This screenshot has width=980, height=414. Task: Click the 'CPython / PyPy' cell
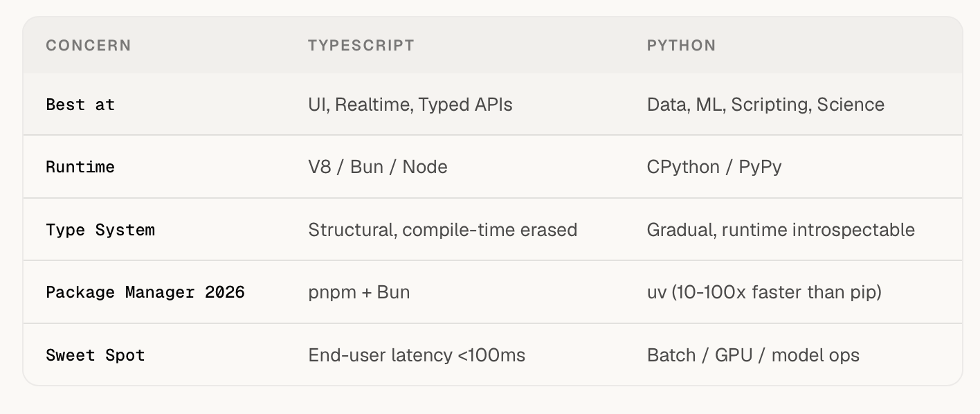coord(714,167)
